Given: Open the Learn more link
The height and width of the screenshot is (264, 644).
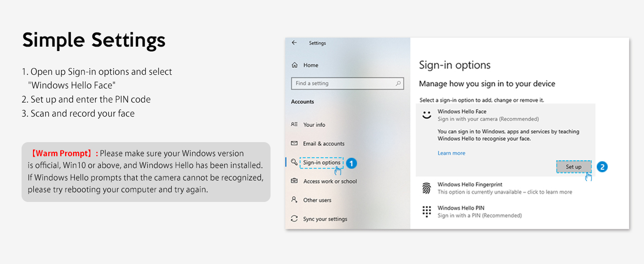Looking at the screenshot, I should (x=451, y=153).
